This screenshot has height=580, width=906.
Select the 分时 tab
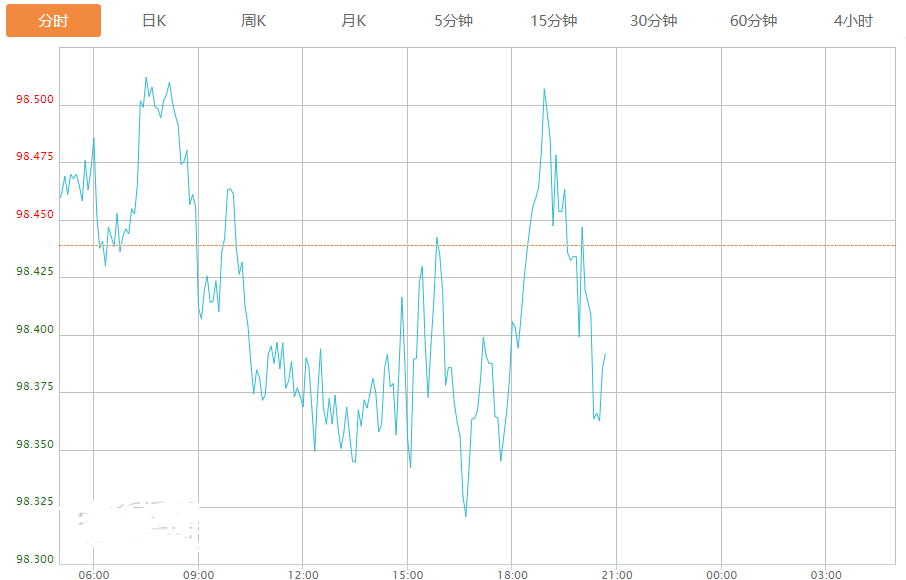pos(53,21)
